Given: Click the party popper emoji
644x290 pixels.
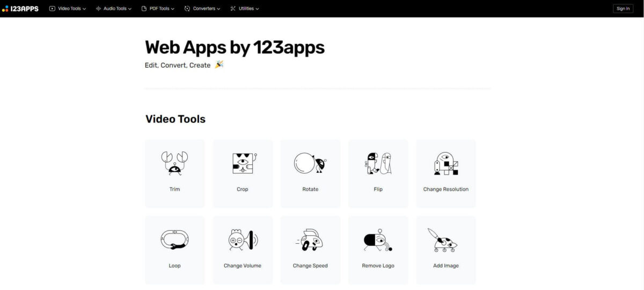Looking at the screenshot, I should point(219,64).
